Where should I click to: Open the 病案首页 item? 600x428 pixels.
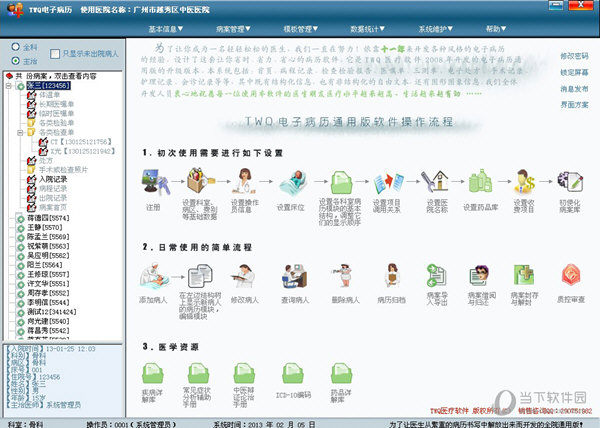point(53,207)
